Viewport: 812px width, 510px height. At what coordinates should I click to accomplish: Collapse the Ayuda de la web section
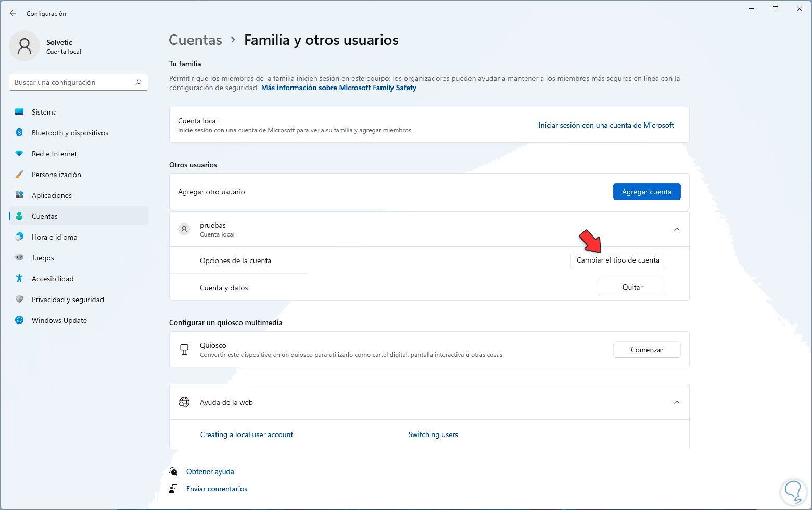tap(676, 402)
